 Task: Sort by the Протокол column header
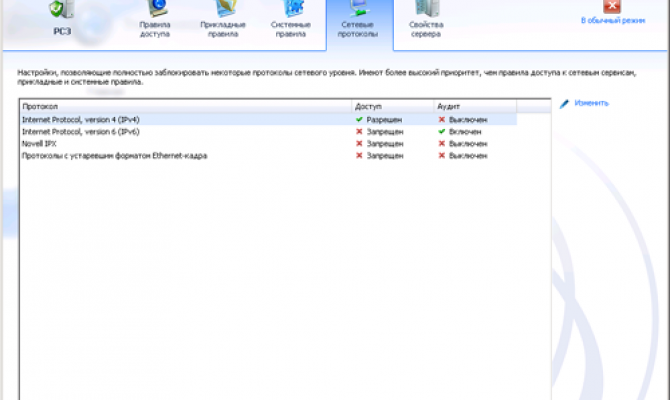click(x=186, y=106)
